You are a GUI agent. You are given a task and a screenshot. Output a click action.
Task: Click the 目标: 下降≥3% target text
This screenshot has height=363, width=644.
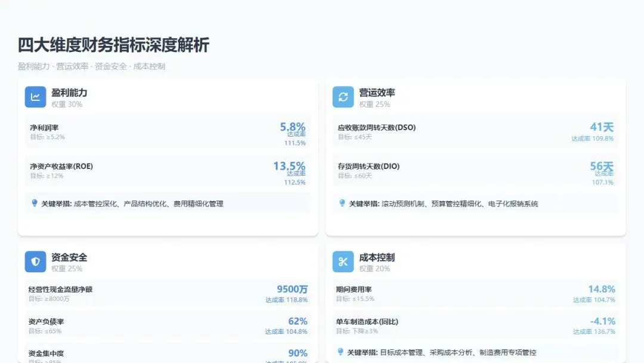click(357, 331)
